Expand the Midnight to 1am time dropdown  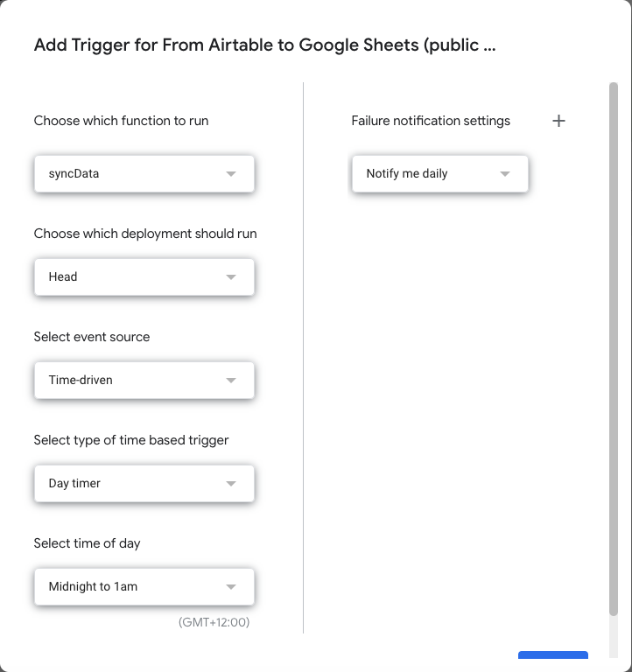(144, 587)
